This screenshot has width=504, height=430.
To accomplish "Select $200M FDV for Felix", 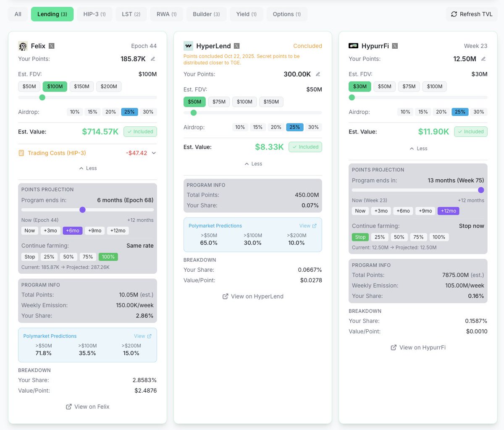I will point(109,87).
